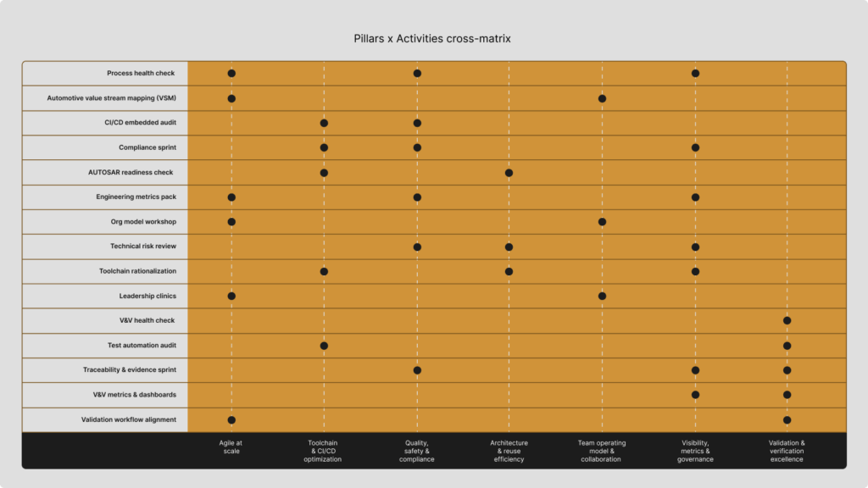Click dot for Leadership clinics under Team operating model
The image size is (868, 488).
[x=602, y=296]
